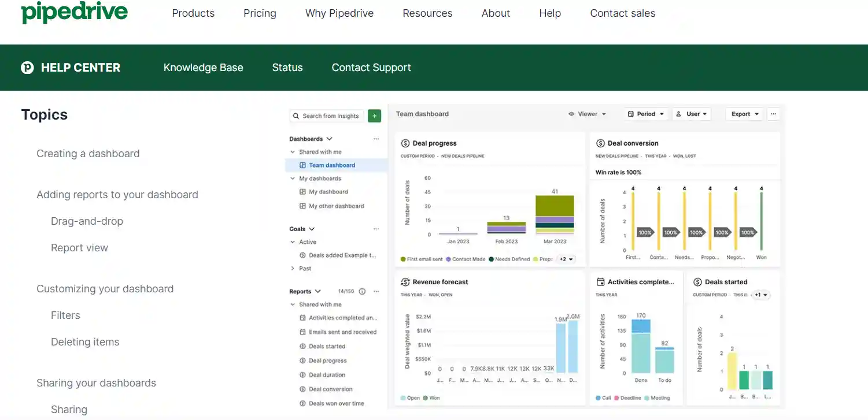This screenshot has height=420, width=868.
Task: Open the Pricing page
Action: pos(260,13)
